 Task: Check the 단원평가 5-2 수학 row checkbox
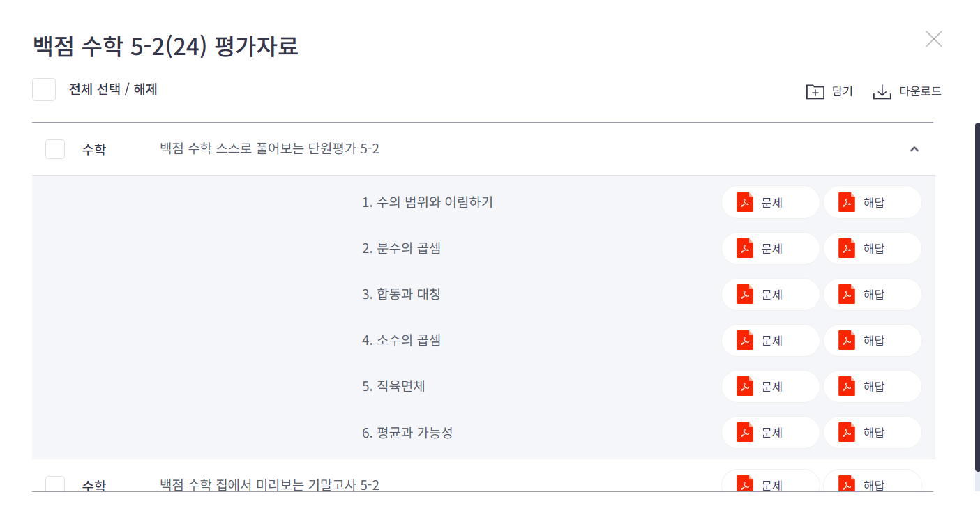tap(55, 148)
